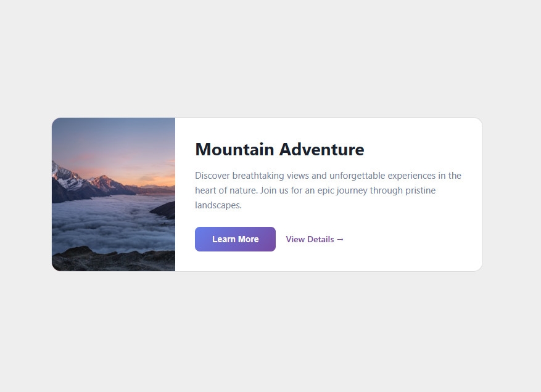Click the first line of the description
Screen dimensions: 541x392
pos(327,175)
